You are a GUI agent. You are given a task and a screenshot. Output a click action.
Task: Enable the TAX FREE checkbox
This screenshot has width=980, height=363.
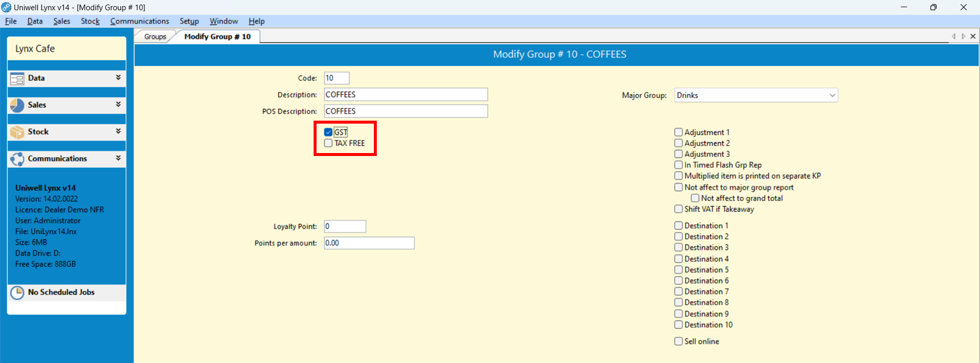pyautogui.click(x=328, y=143)
